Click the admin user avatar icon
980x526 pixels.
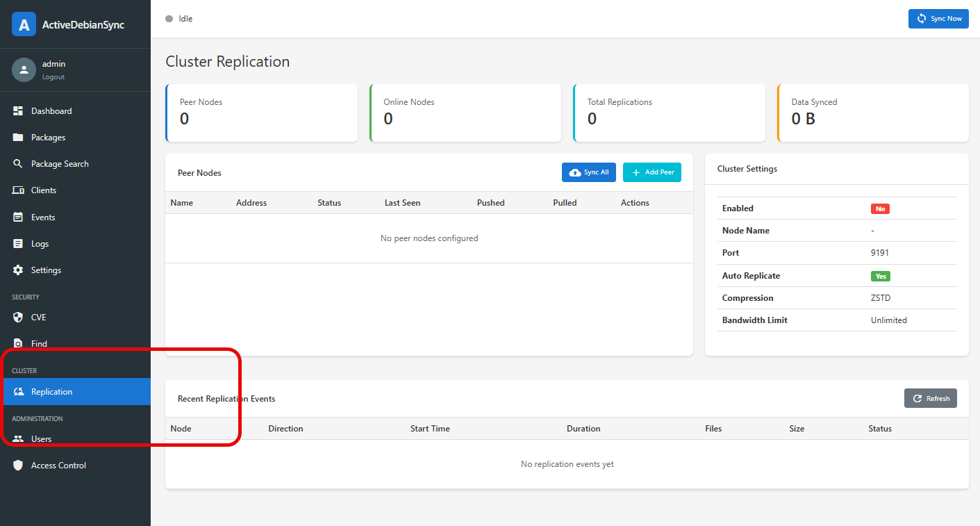click(24, 69)
